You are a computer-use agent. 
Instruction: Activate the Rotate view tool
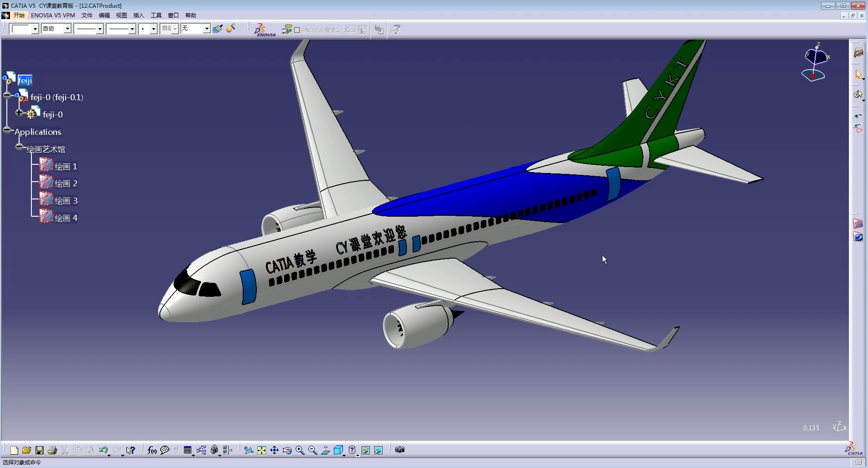287,450
